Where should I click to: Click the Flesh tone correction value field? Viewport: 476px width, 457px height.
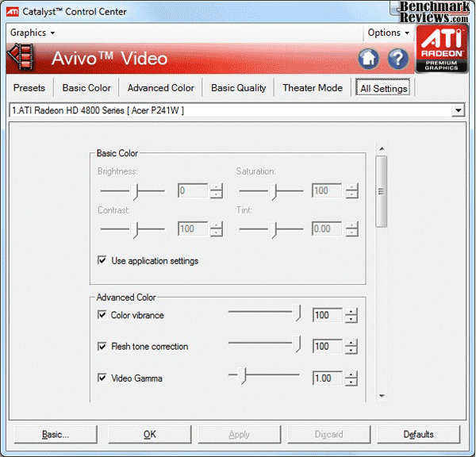(x=327, y=346)
